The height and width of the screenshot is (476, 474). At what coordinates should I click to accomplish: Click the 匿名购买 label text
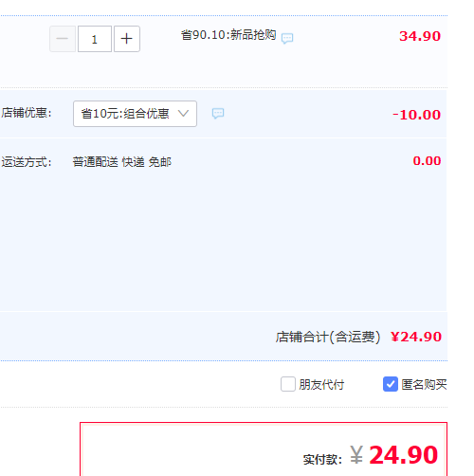tap(424, 385)
